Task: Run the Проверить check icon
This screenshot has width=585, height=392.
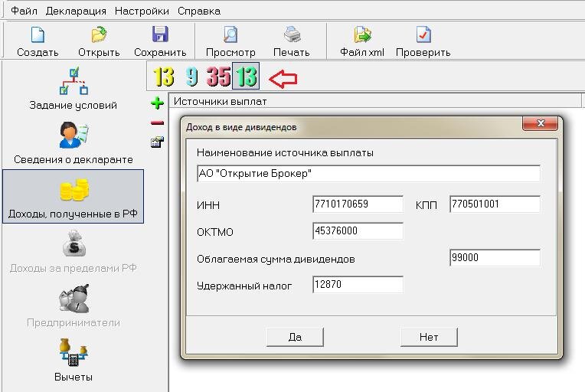Action: click(423, 34)
